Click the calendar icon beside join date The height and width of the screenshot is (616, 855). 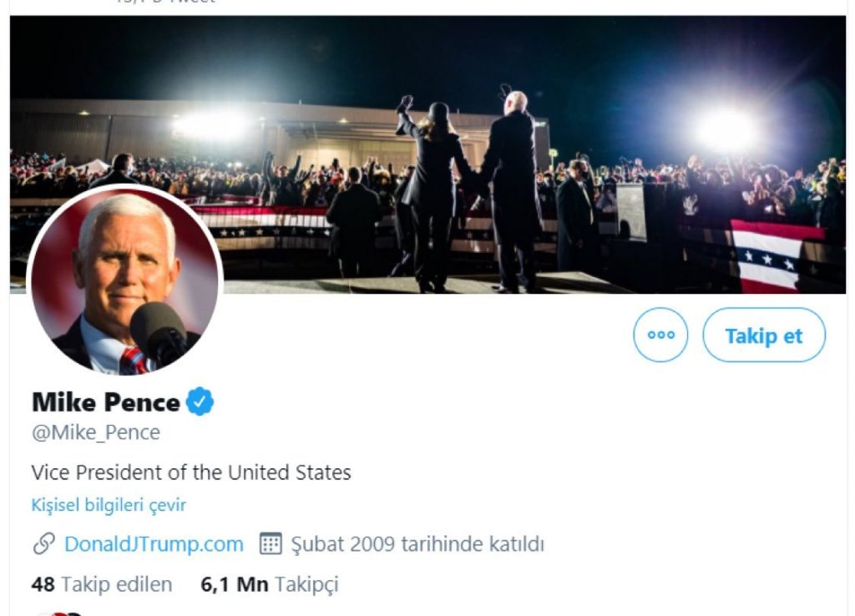tap(271, 544)
